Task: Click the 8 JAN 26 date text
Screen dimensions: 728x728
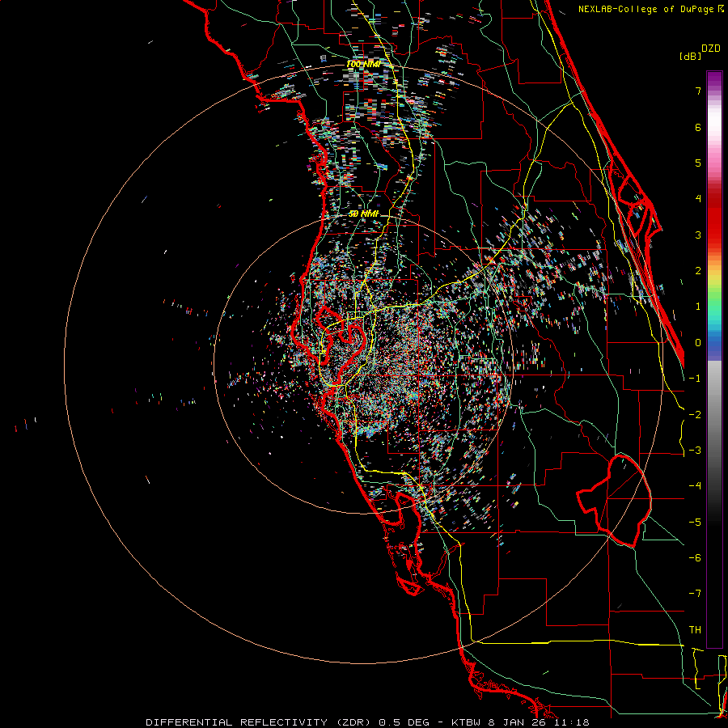Action: 516,722
